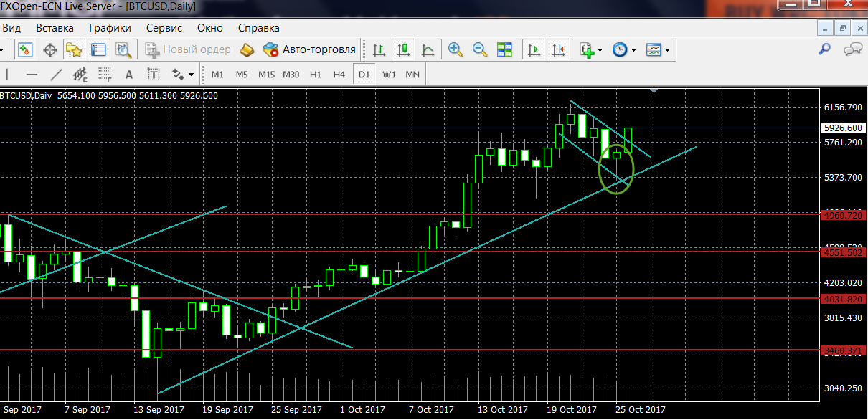Viewport: 868px width, 420px height.
Task: Toggle the chart auto scroll button
Action: point(533,49)
